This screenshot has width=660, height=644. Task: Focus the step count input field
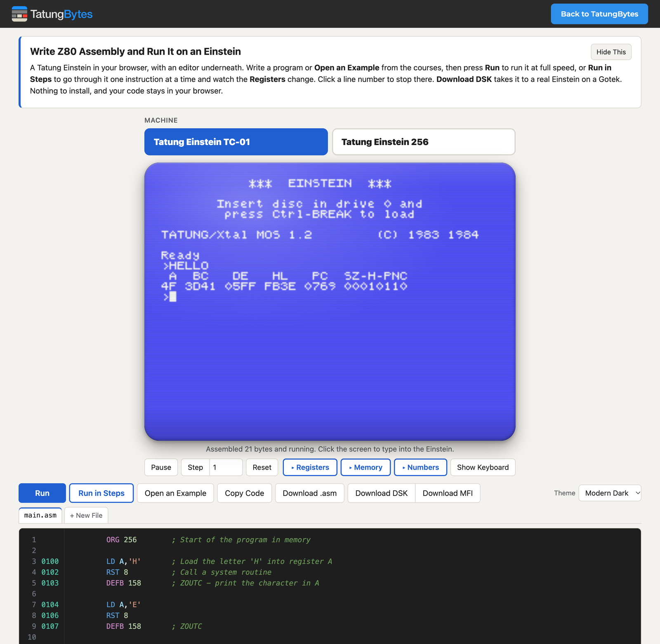click(226, 467)
